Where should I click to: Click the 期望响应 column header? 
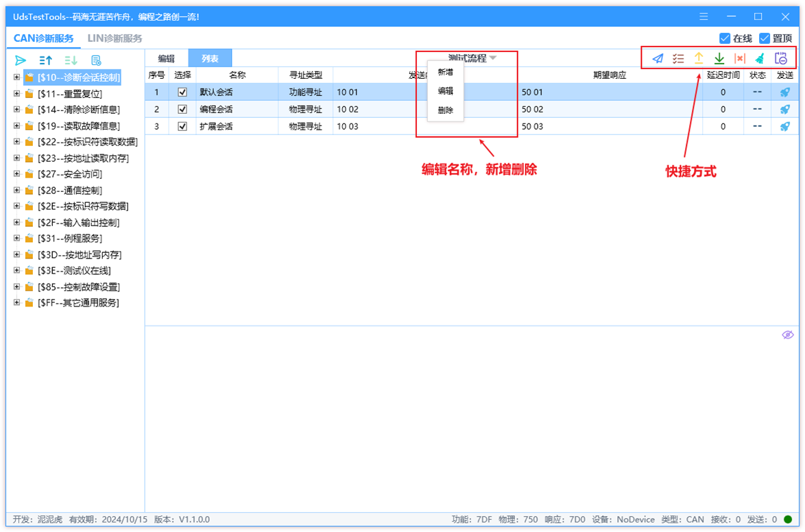(x=610, y=75)
